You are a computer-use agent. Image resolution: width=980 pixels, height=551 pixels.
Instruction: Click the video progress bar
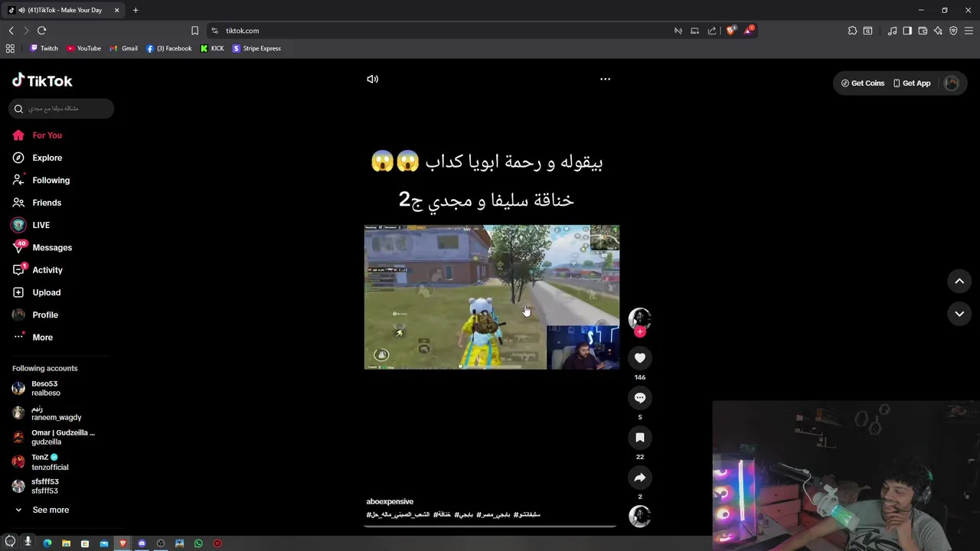[490, 526]
